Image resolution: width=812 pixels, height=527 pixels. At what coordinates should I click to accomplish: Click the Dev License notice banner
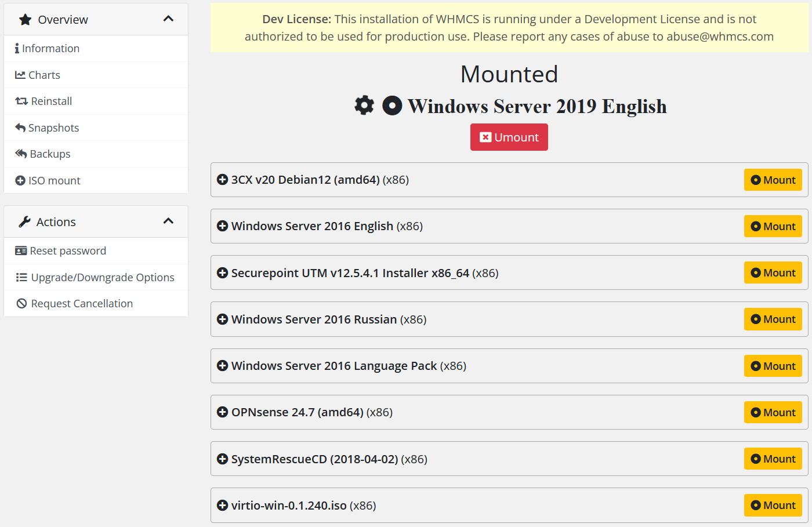click(x=509, y=28)
